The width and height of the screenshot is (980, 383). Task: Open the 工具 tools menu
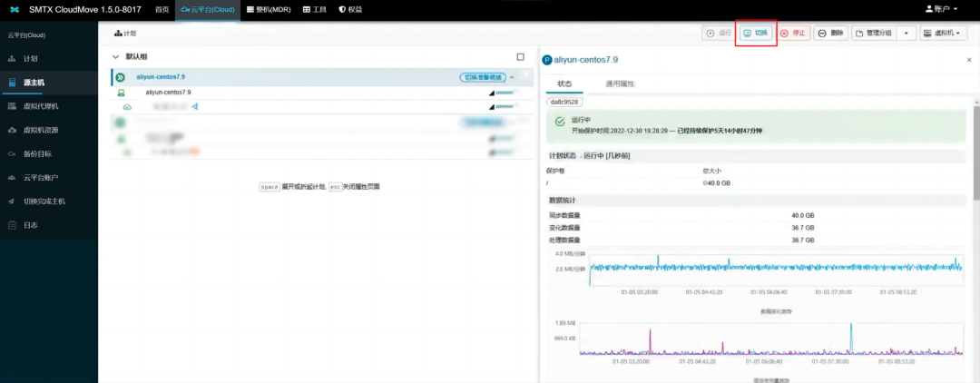(x=315, y=10)
